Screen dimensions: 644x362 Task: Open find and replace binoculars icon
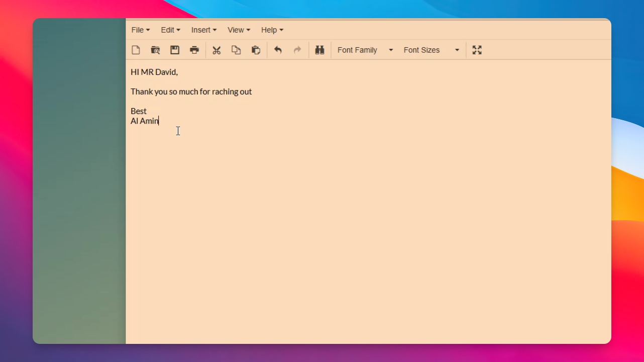[319, 50]
